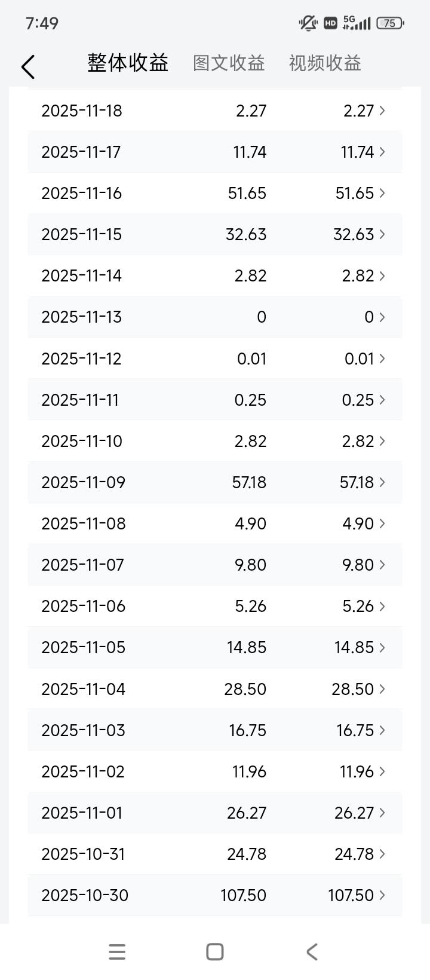Tap the status bar clock showing 7:49

(42, 23)
